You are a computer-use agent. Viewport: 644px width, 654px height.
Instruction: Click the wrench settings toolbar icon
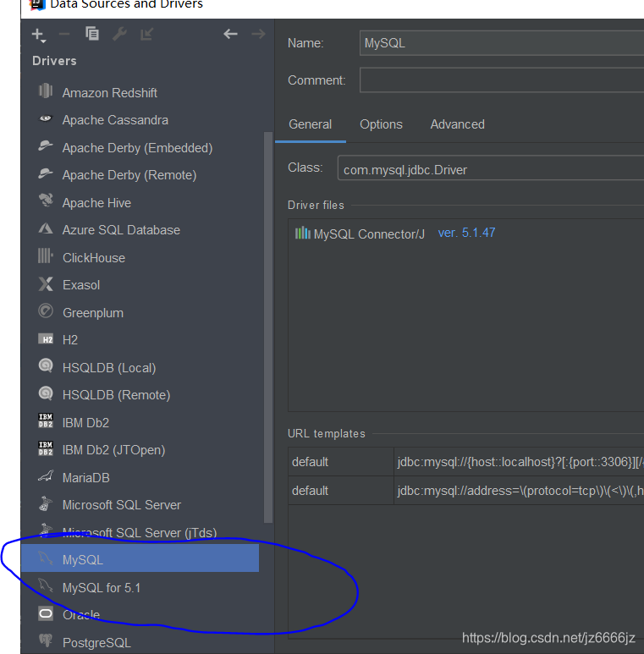pyautogui.click(x=119, y=34)
